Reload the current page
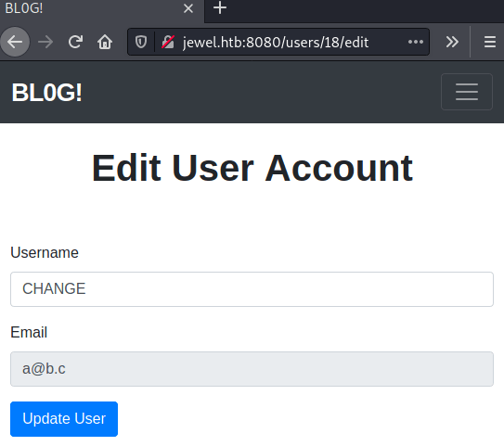This screenshot has width=504, height=446. (75, 42)
